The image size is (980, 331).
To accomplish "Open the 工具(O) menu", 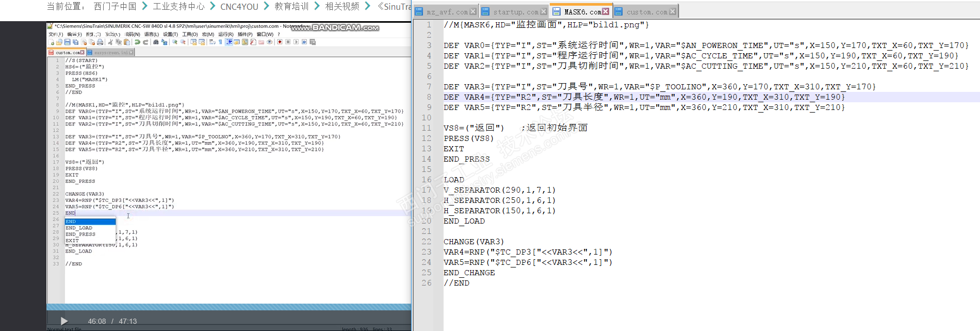I will pos(190,35).
